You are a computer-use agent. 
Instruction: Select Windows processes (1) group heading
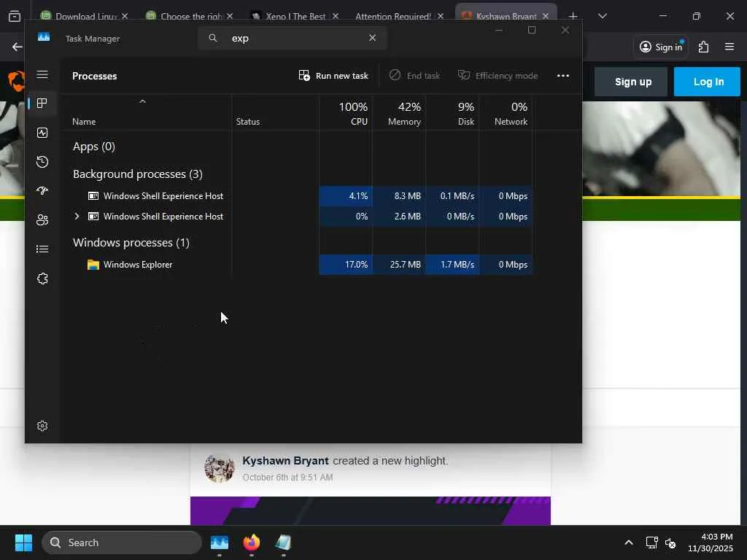point(131,243)
